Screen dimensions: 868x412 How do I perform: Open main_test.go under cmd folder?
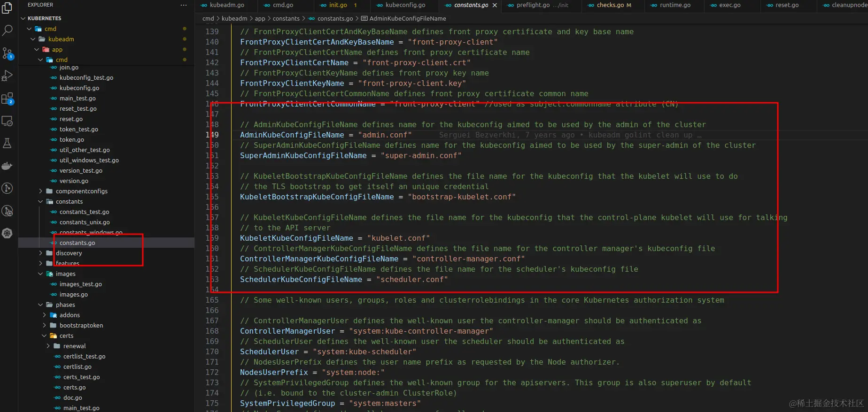click(x=77, y=98)
